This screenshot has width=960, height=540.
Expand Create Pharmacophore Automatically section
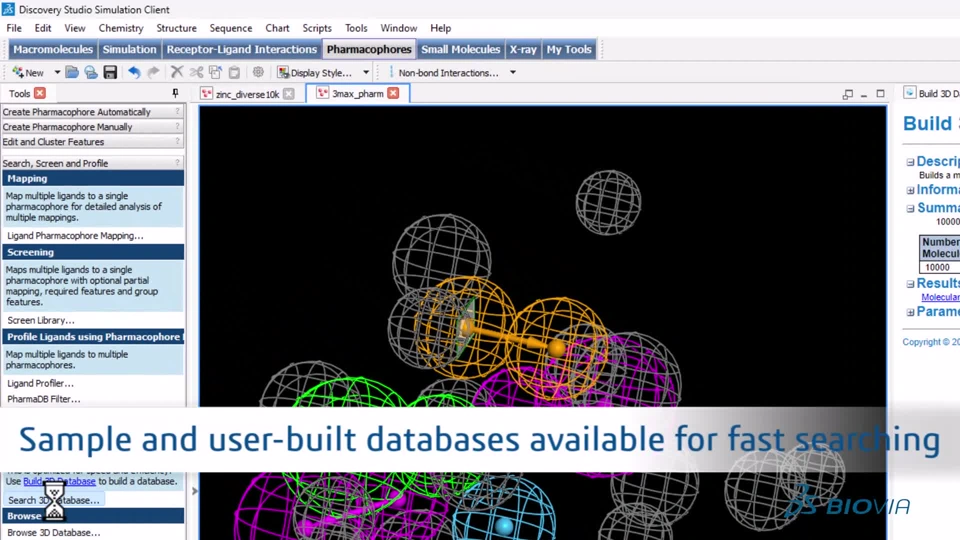point(93,112)
